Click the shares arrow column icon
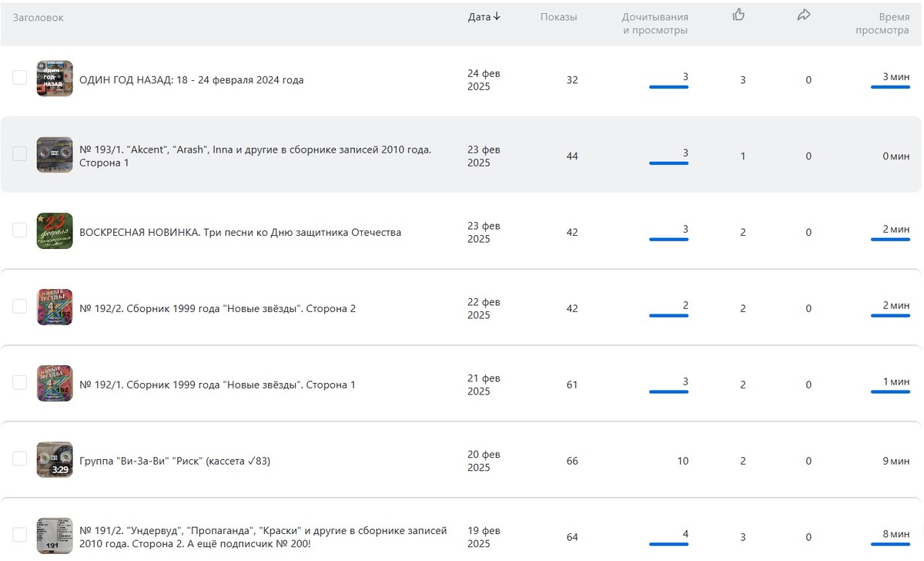 click(x=804, y=15)
